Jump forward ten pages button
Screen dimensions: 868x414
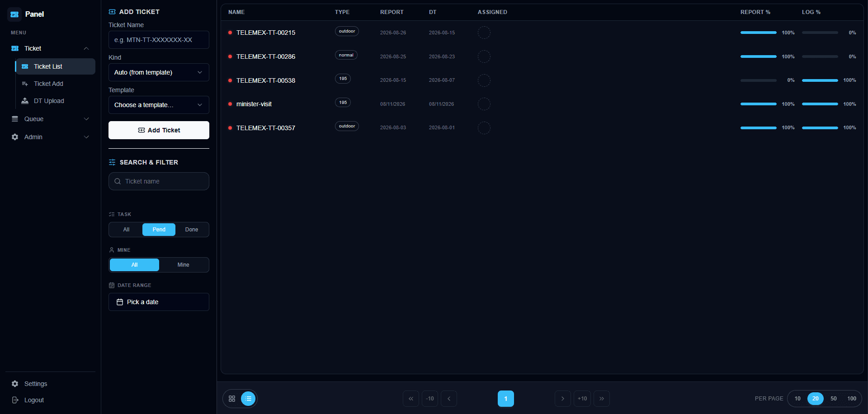(x=582, y=399)
